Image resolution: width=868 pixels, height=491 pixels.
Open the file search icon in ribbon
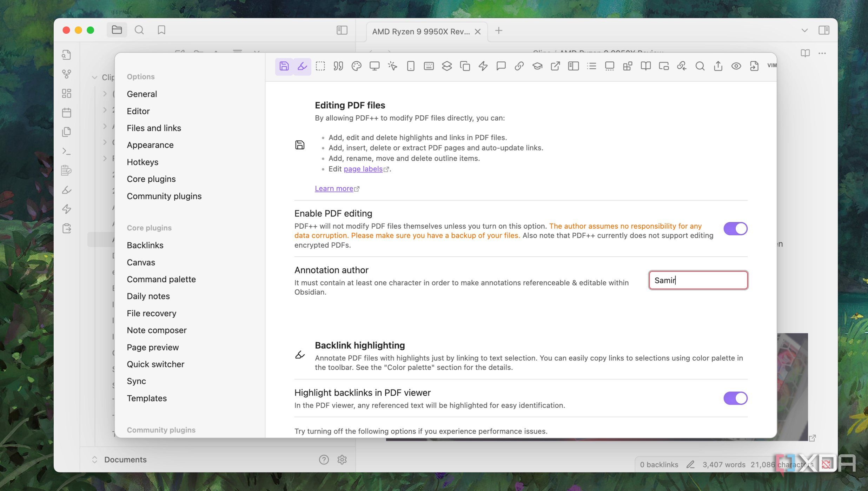(66, 55)
